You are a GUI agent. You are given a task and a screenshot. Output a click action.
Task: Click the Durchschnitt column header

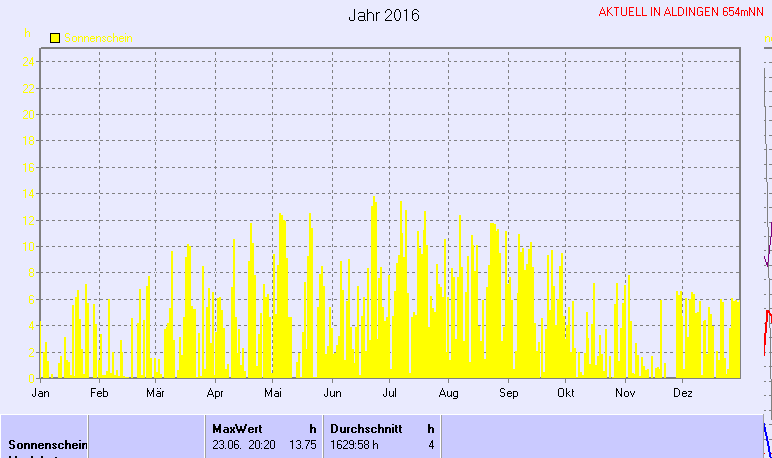(366, 428)
